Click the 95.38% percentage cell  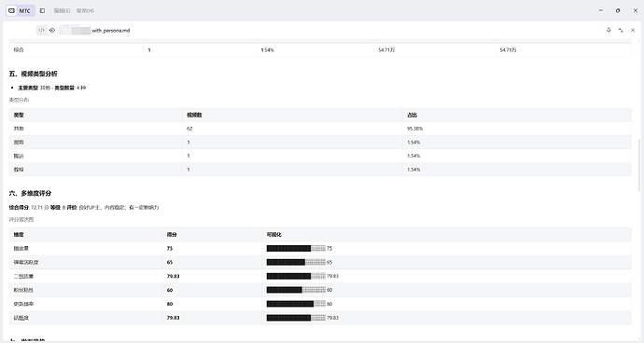click(x=414, y=129)
